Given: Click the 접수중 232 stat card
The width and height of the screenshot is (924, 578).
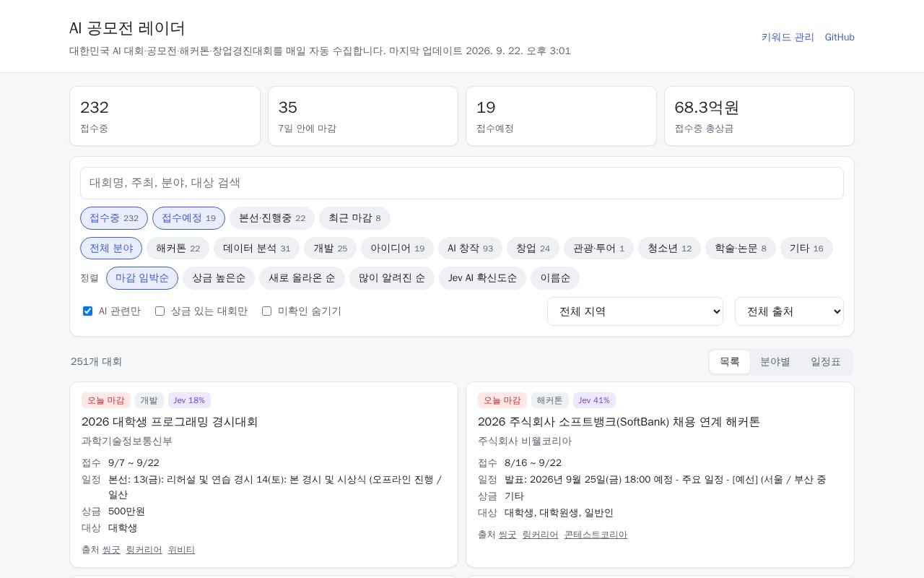Looking at the screenshot, I should (x=165, y=116).
